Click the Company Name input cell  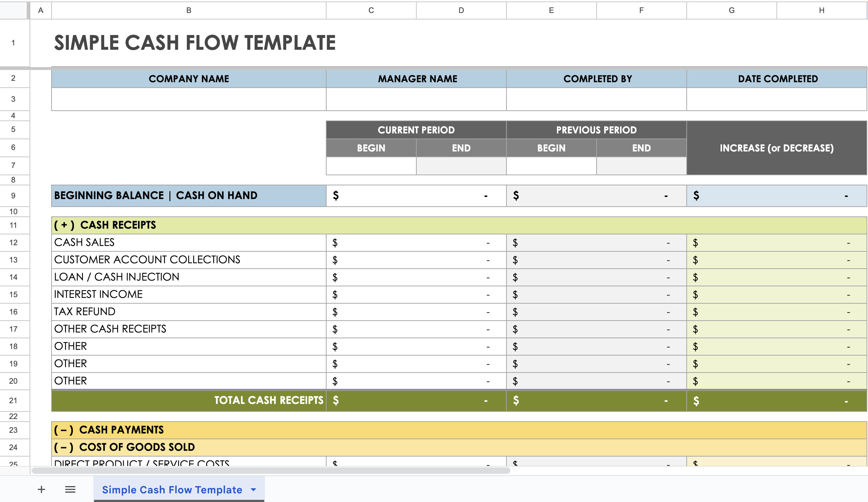tap(189, 99)
